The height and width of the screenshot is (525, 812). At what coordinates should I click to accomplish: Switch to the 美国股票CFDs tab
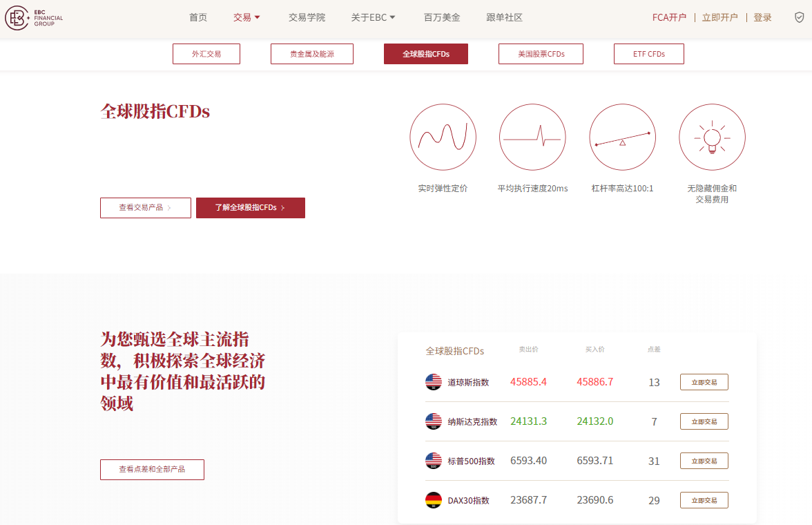(541, 54)
